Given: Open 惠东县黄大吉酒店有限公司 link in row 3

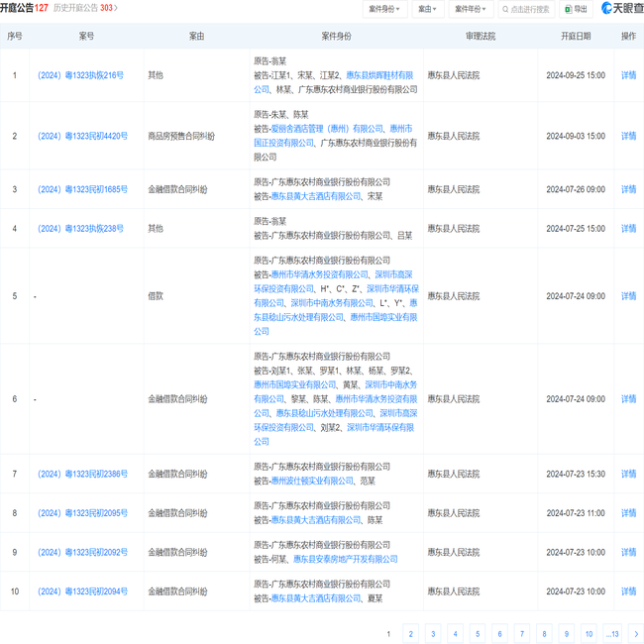Looking at the screenshot, I should tap(316, 197).
